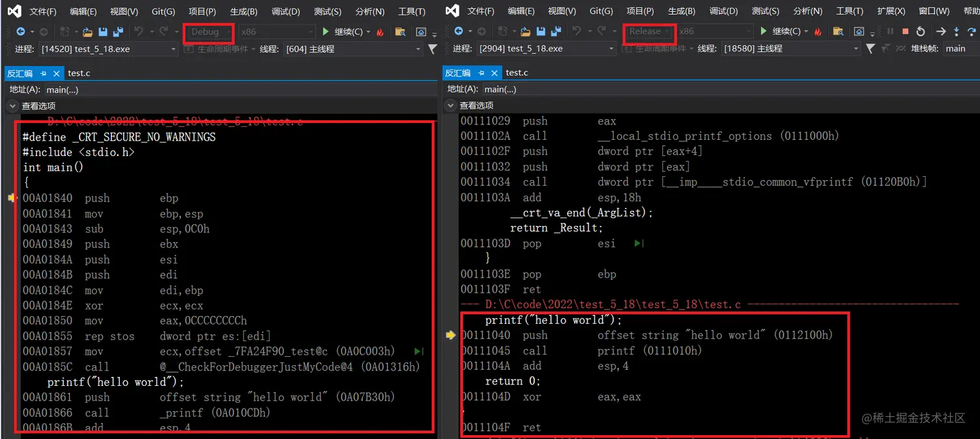Image resolution: width=980 pixels, height=439 pixels.
Task: Switch to test.c tab in left window
Action: (79, 74)
